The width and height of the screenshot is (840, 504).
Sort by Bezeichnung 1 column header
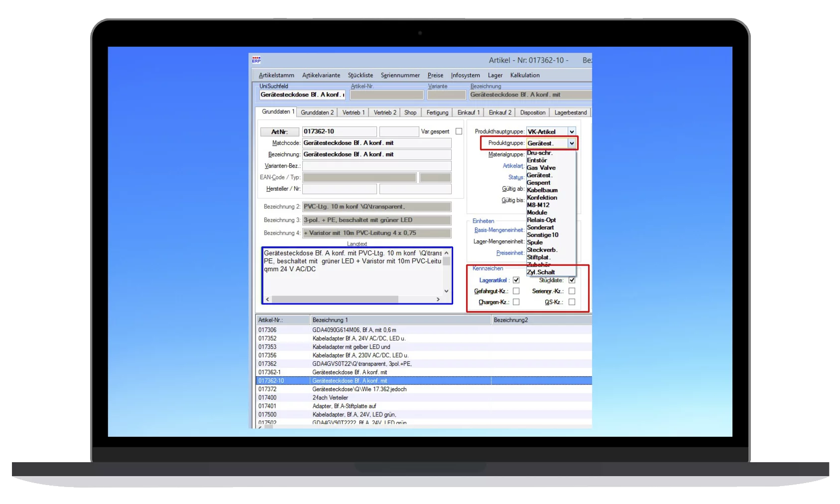coord(401,320)
